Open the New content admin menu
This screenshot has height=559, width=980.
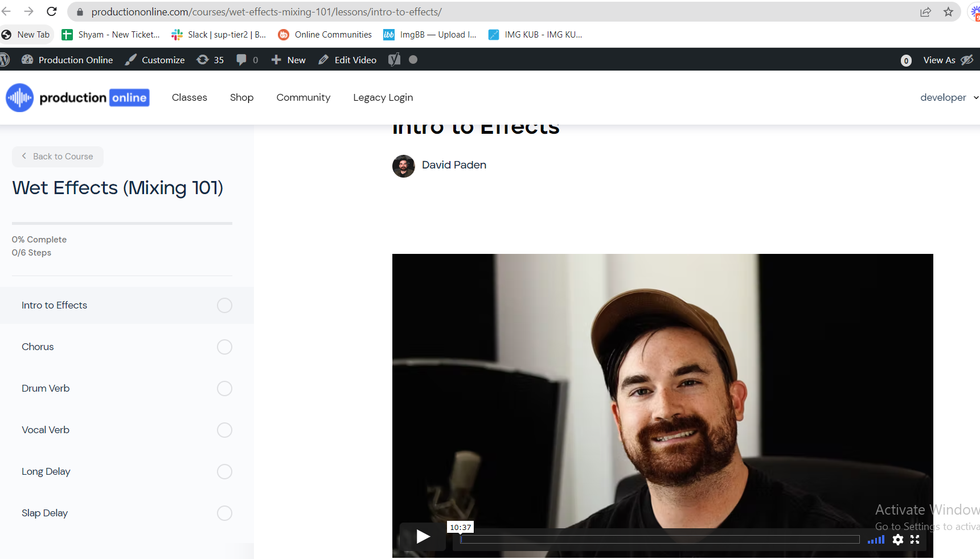tap(289, 60)
